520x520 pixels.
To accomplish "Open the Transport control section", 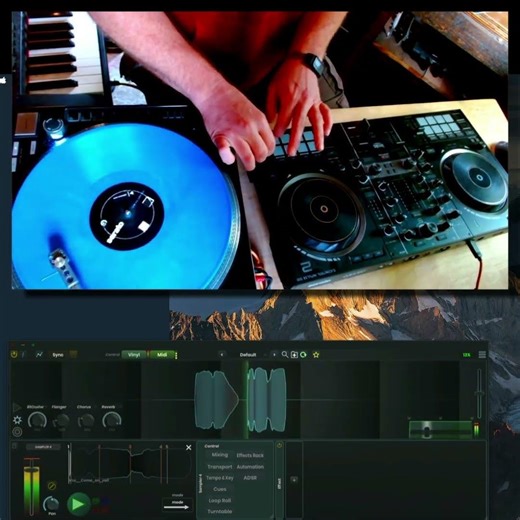I will [220, 467].
